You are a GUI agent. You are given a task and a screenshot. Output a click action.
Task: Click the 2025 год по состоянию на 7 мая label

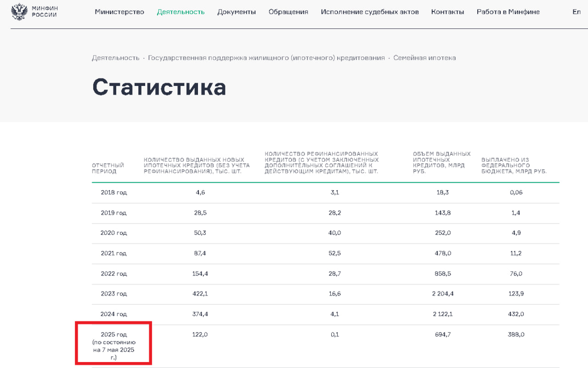click(x=114, y=346)
